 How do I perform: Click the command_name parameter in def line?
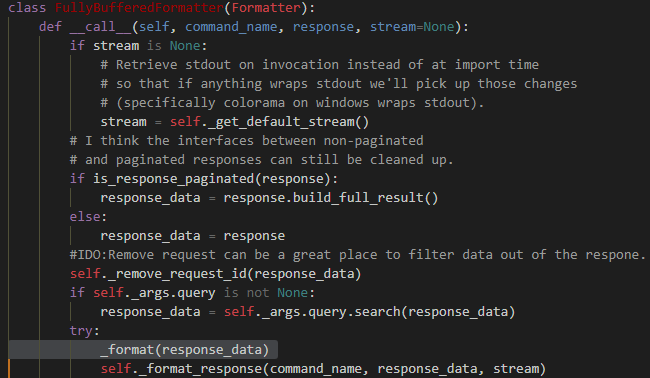(231, 27)
